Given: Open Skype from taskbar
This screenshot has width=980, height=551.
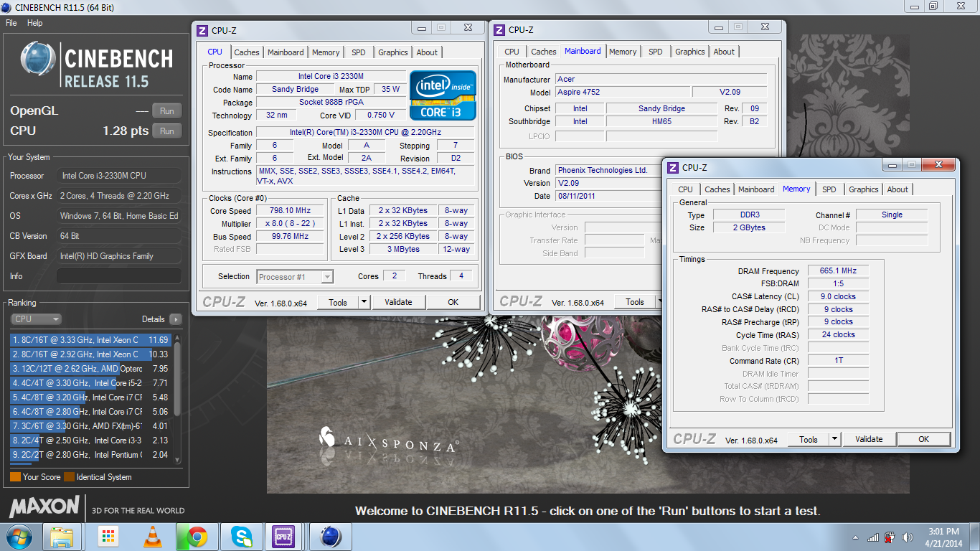Looking at the screenshot, I should tap(242, 537).
